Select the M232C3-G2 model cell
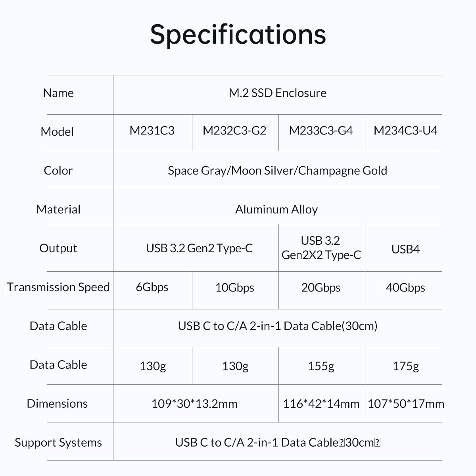The image size is (476, 476). (234, 131)
